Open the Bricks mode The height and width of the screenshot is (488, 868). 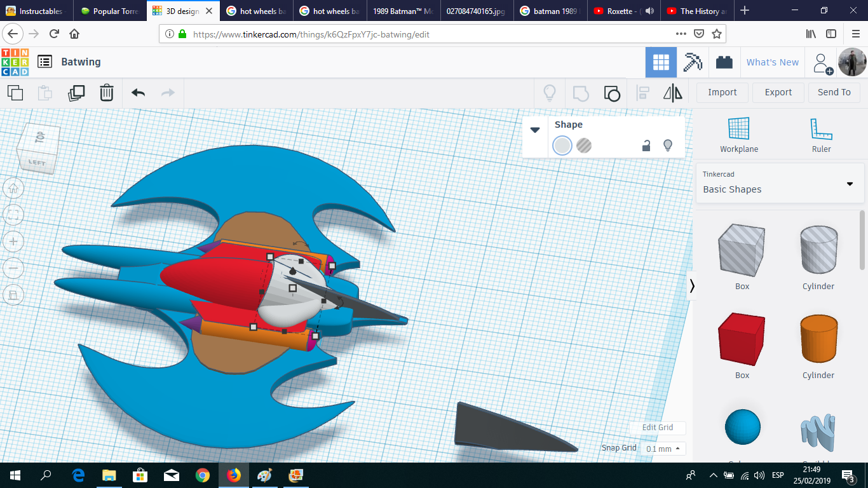(x=724, y=62)
